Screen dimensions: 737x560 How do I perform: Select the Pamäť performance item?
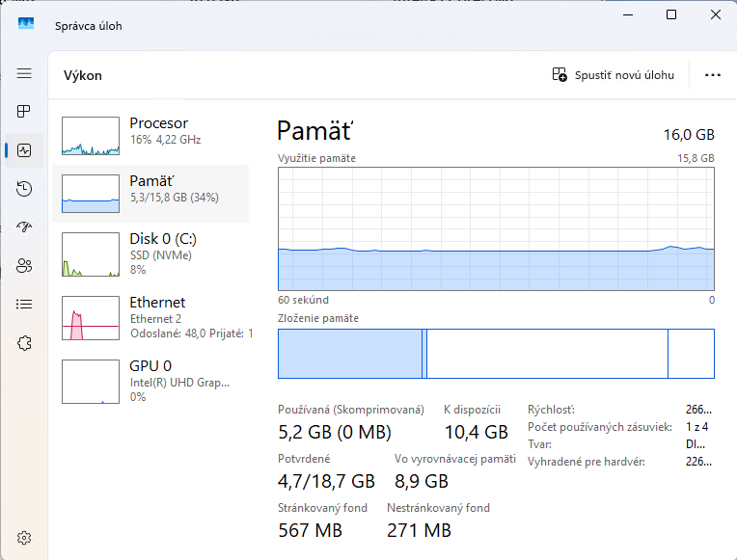151,194
